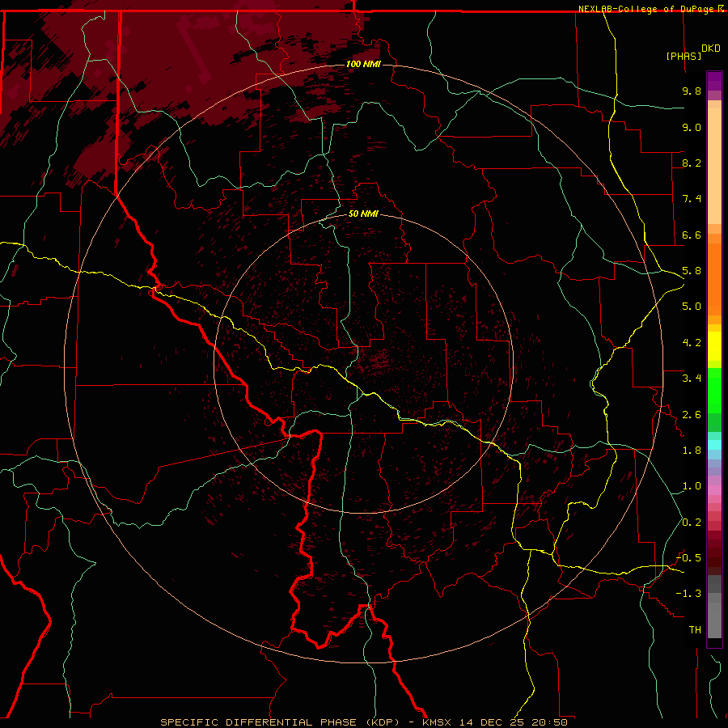This screenshot has height=728, width=728.
Task: Click the 9.0 colorbar scale value
Action: click(692, 127)
